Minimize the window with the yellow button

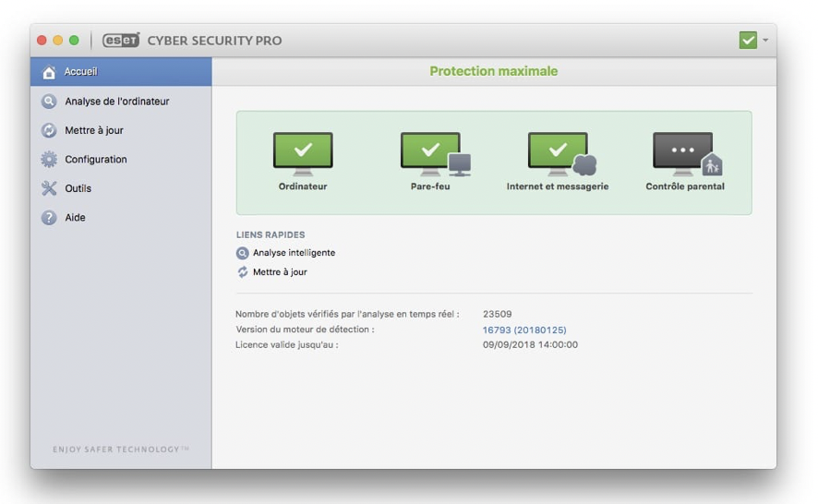[x=58, y=41]
